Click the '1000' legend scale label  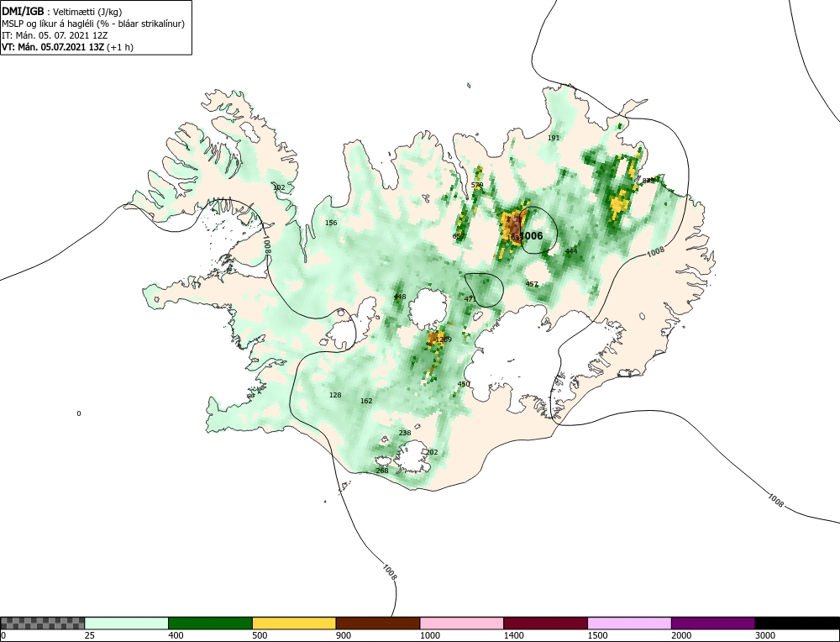point(429,635)
